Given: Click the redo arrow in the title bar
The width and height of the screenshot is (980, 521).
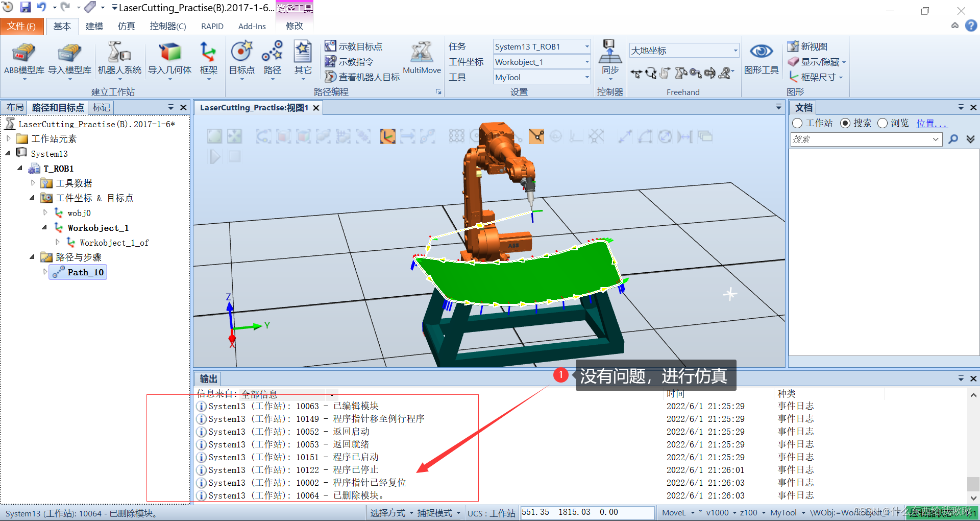Looking at the screenshot, I should tap(65, 7).
